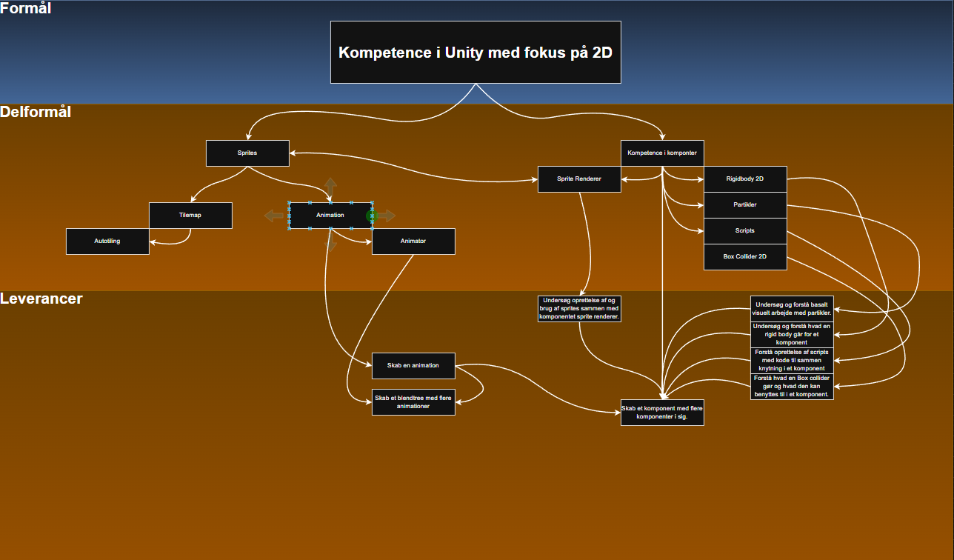
Task: Select the title box Kompetence i Unity
Action: click(x=476, y=53)
